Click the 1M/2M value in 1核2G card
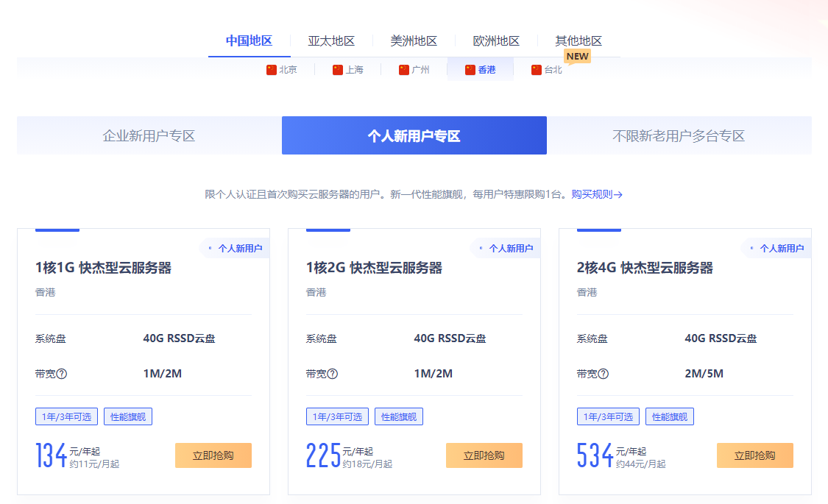 pyautogui.click(x=434, y=374)
